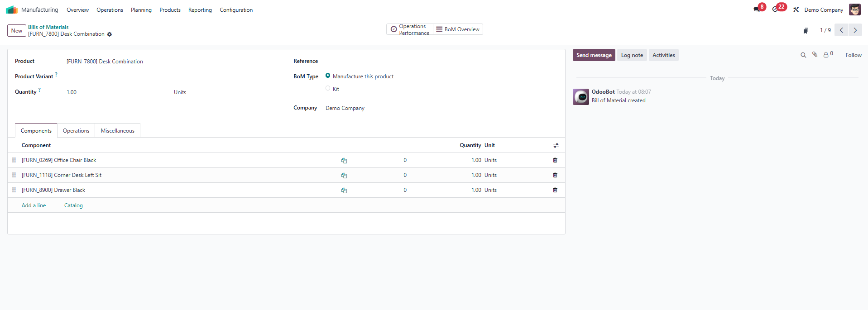The height and width of the screenshot is (310, 868).
Task: Expand the Demo Company switcher
Action: coord(823,10)
